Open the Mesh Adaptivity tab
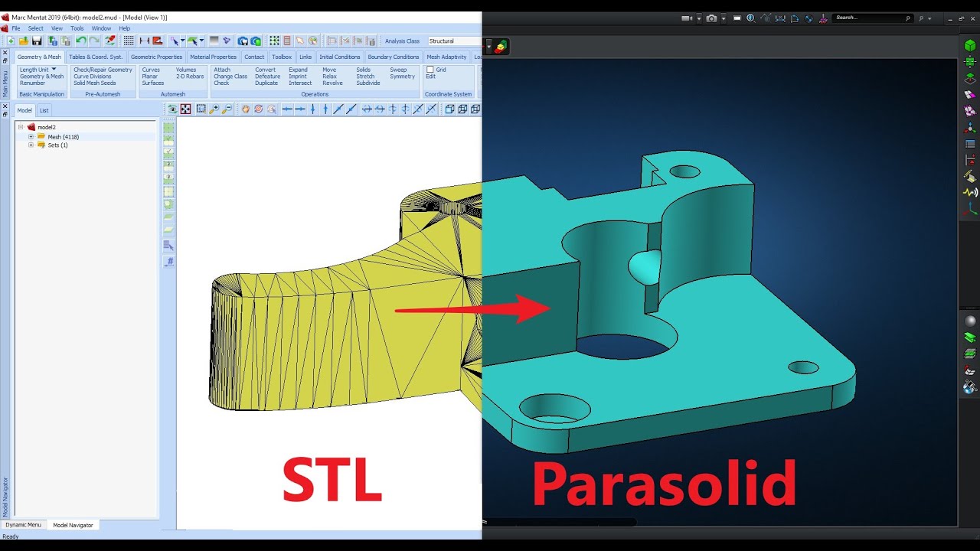Screen dimensions: 980x551 click(446, 57)
